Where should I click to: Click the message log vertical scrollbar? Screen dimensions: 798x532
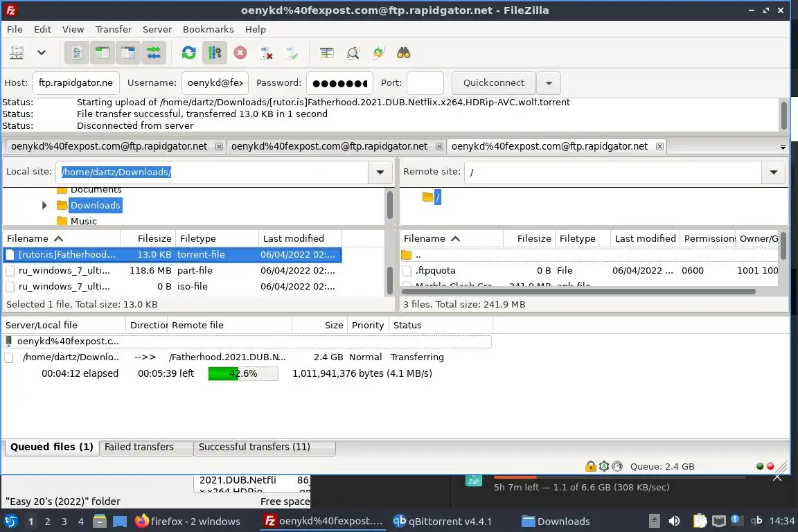[783, 116]
